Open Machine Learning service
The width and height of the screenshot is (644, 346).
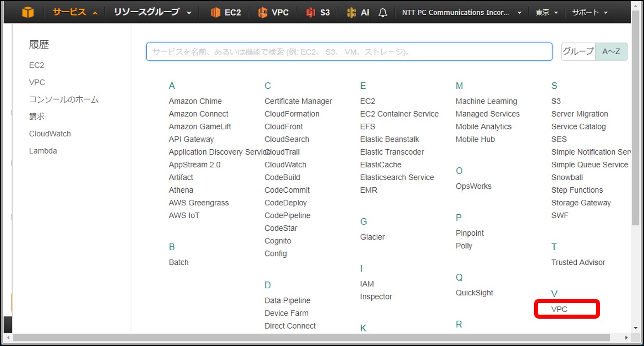(486, 101)
